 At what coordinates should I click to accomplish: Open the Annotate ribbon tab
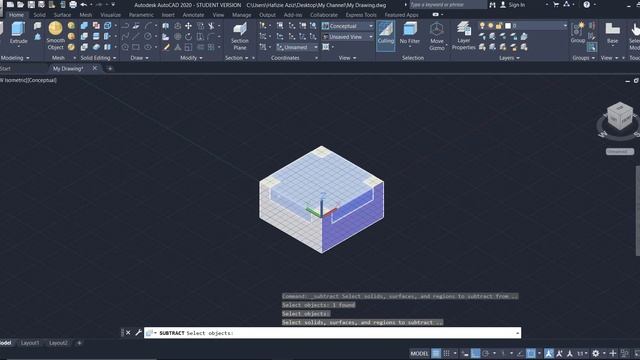click(x=193, y=15)
